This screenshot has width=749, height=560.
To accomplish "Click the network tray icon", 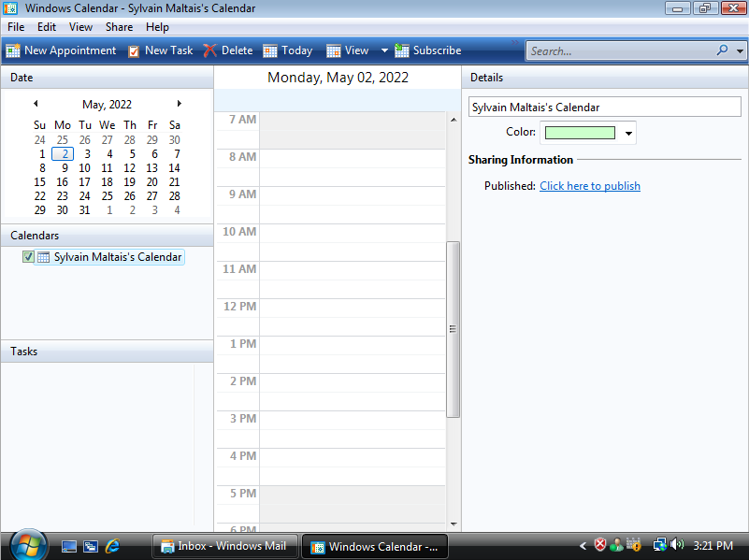I will point(659,545).
